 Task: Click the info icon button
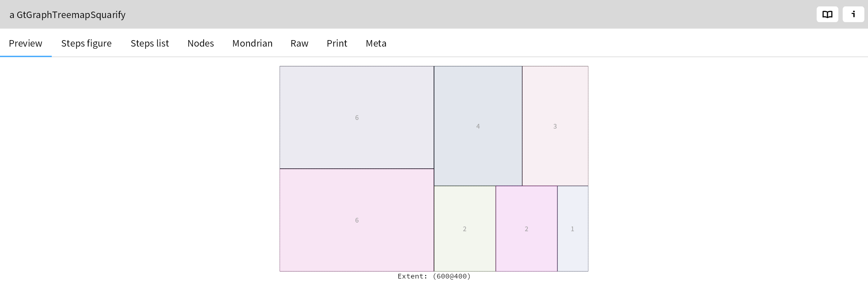853,14
